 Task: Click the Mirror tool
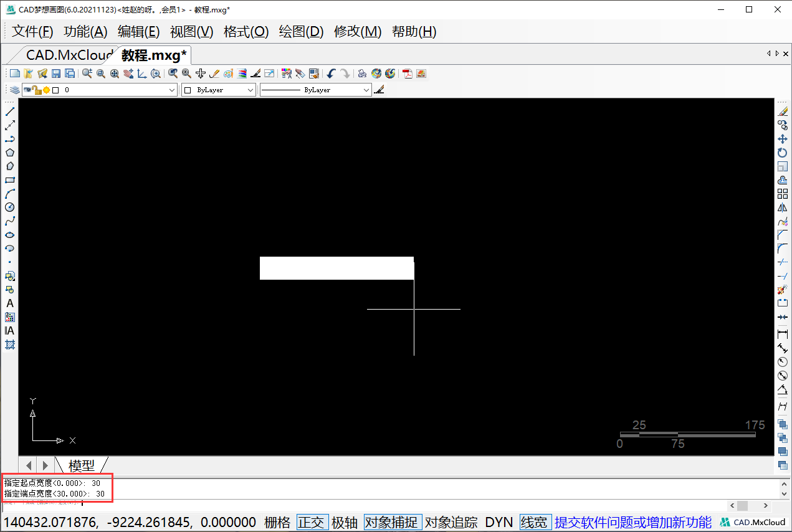point(783,207)
